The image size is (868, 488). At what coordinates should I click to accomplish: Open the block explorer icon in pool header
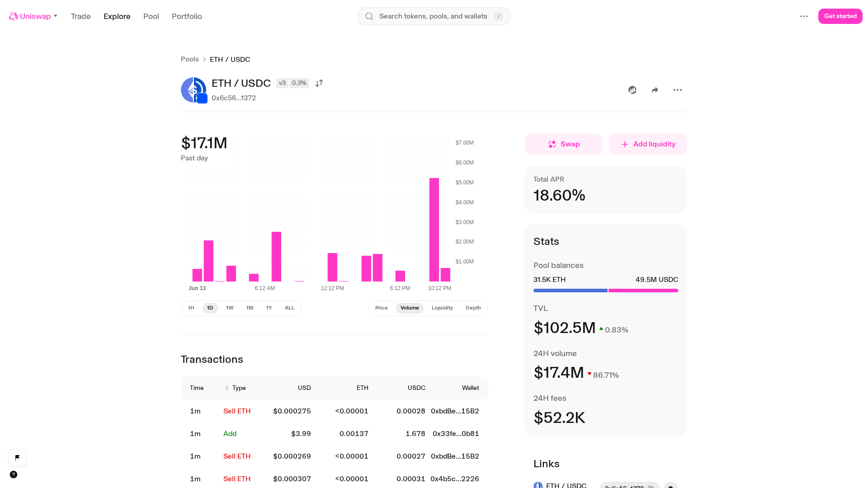632,90
